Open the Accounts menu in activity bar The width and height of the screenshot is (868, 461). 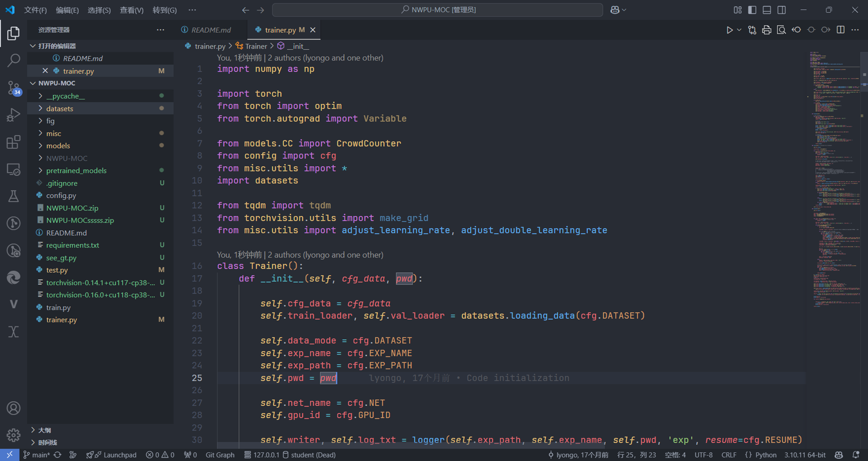pos(13,408)
